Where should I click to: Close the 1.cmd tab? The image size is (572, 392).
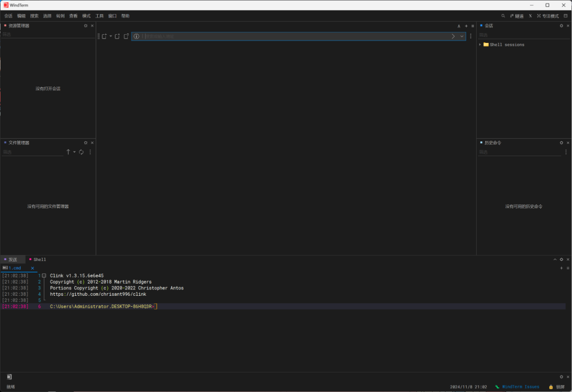tap(32, 268)
